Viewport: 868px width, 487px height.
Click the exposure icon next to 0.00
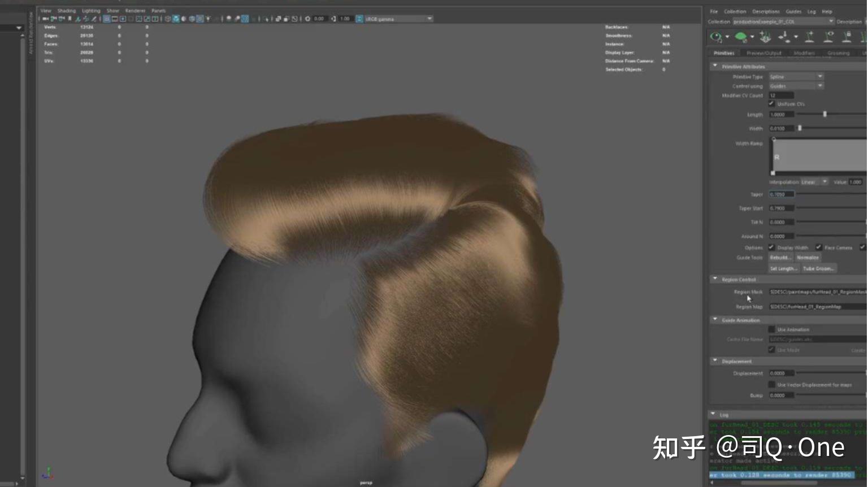pyautogui.click(x=308, y=19)
